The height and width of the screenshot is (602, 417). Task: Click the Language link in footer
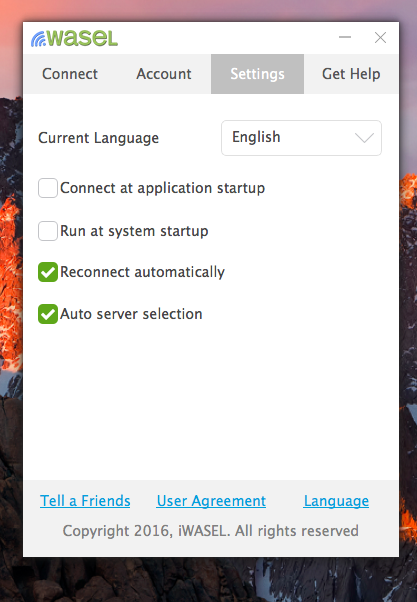(x=336, y=501)
